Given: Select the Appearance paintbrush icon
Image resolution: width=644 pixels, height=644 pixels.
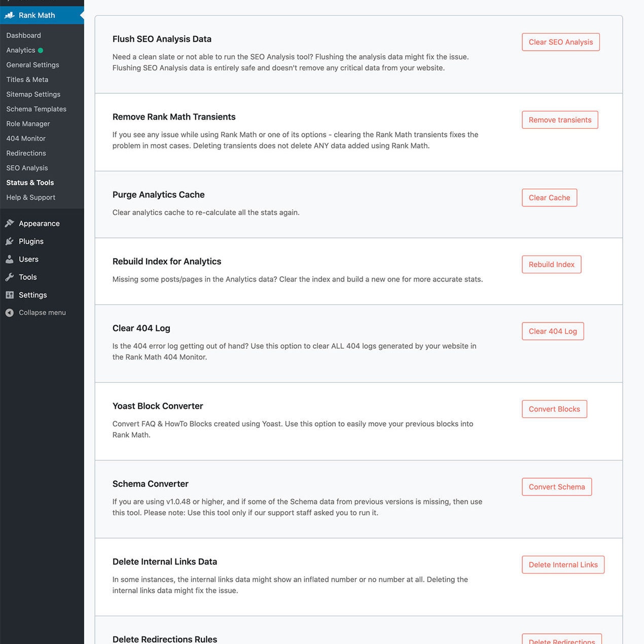Looking at the screenshot, I should [10, 223].
